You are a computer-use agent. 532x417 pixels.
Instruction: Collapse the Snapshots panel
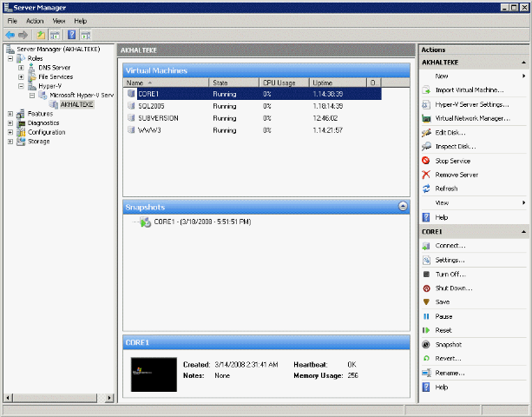point(403,206)
